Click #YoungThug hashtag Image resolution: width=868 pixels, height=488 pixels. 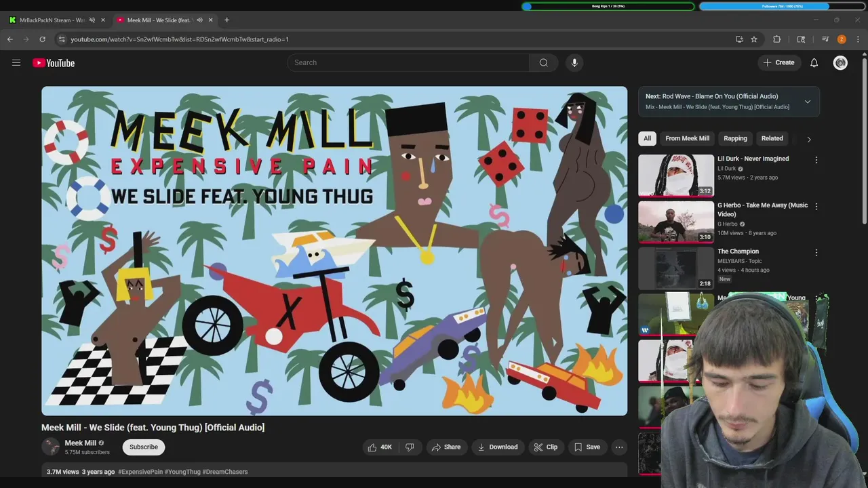[183, 472]
